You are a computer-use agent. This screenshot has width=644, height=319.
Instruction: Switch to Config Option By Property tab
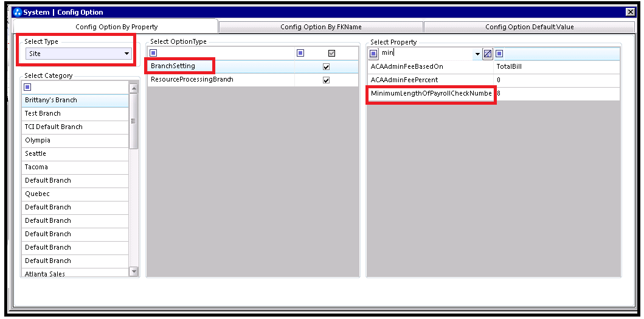[x=116, y=27]
